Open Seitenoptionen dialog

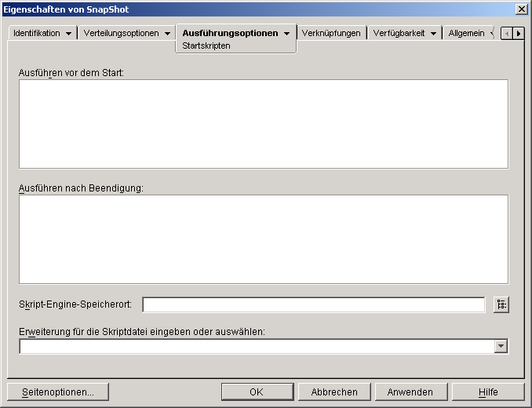58,392
